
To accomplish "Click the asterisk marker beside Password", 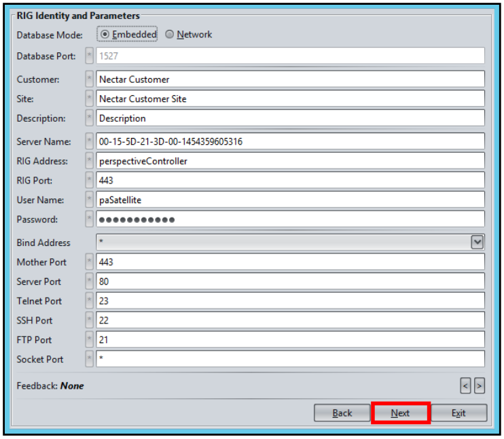I will pos(90,219).
